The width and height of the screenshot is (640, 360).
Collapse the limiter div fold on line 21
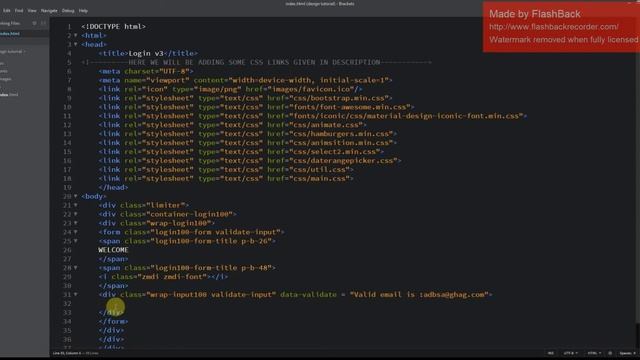coord(76,205)
